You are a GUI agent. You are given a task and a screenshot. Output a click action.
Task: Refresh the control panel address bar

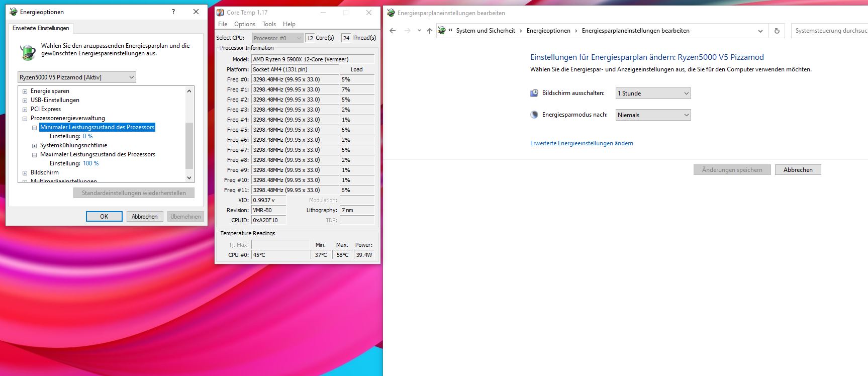point(777,31)
